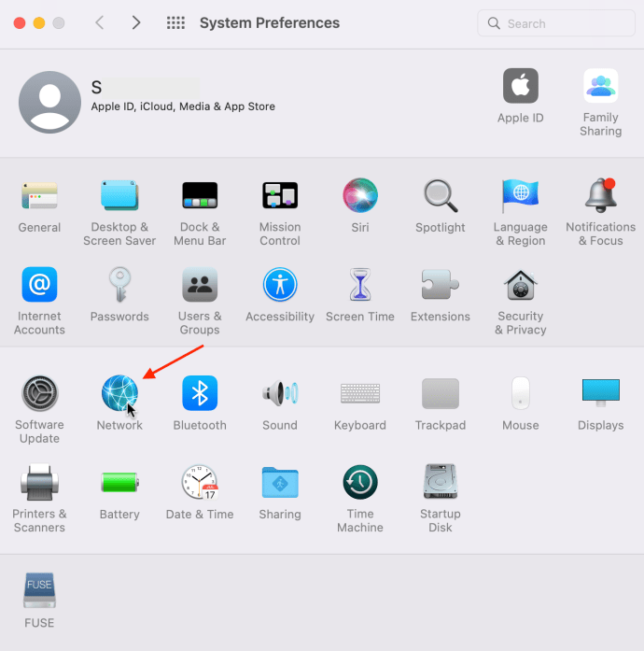
Task: Close the System Preferences window
Action: click(x=20, y=22)
